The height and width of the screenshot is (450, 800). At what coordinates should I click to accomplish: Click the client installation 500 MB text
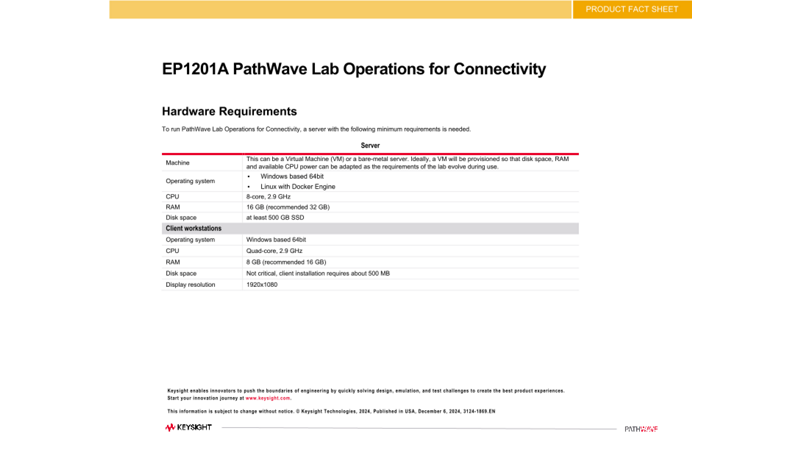[x=318, y=273]
